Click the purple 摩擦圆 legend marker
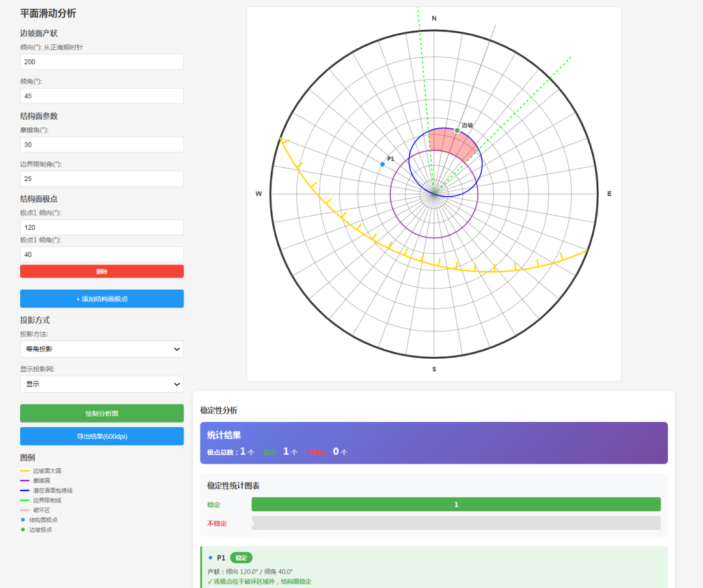This screenshot has height=588, width=703. 25,481
